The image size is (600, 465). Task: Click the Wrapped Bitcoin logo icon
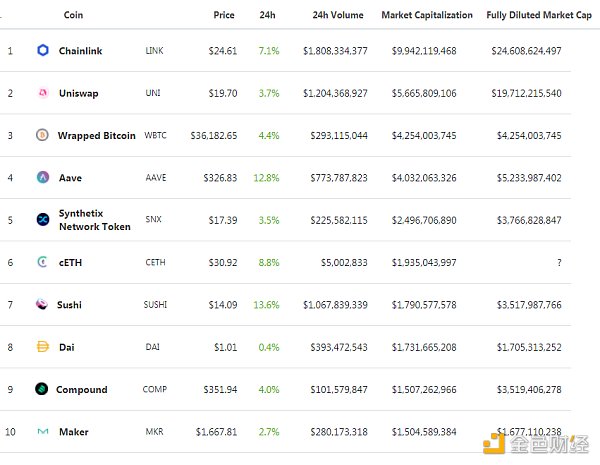(x=42, y=135)
